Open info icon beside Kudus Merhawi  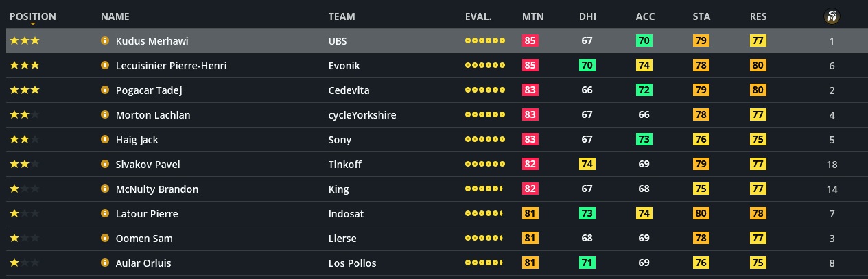pyautogui.click(x=105, y=41)
